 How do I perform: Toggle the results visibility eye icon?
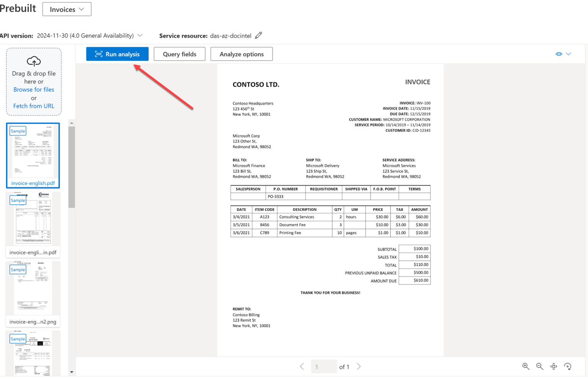pyautogui.click(x=559, y=54)
